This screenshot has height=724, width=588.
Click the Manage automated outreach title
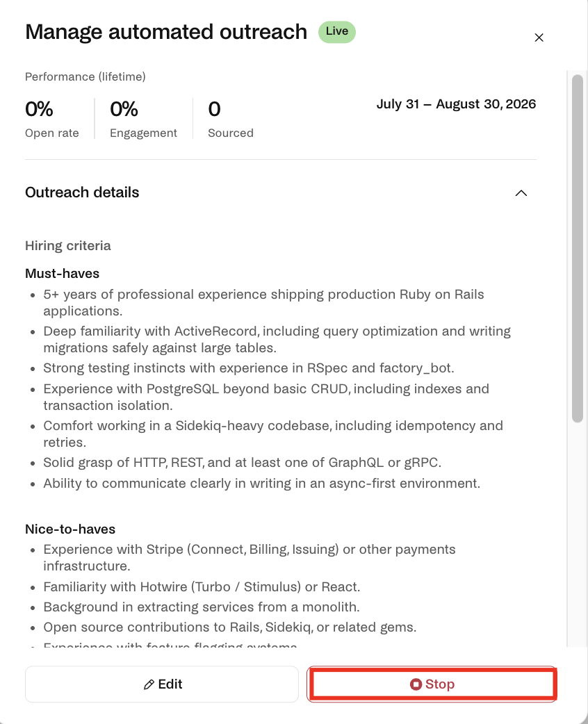tap(166, 32)
